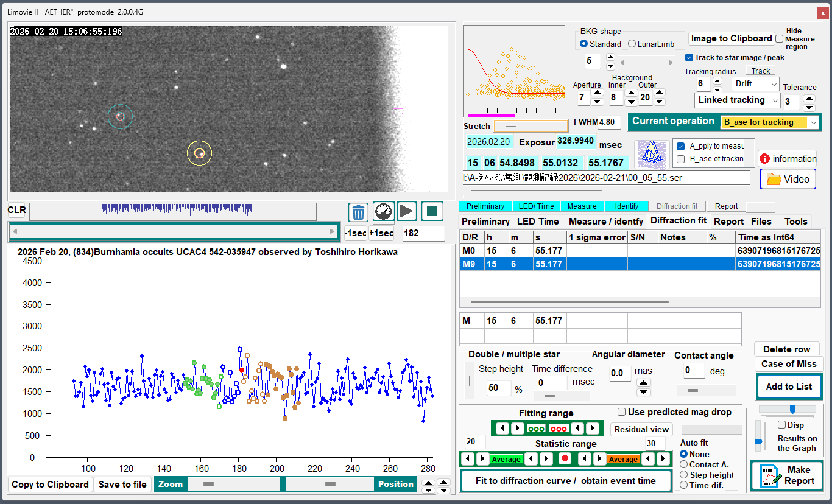Click the trash can delete icon
This screenshot has width=832, height=504.
(x=359, y=212)
